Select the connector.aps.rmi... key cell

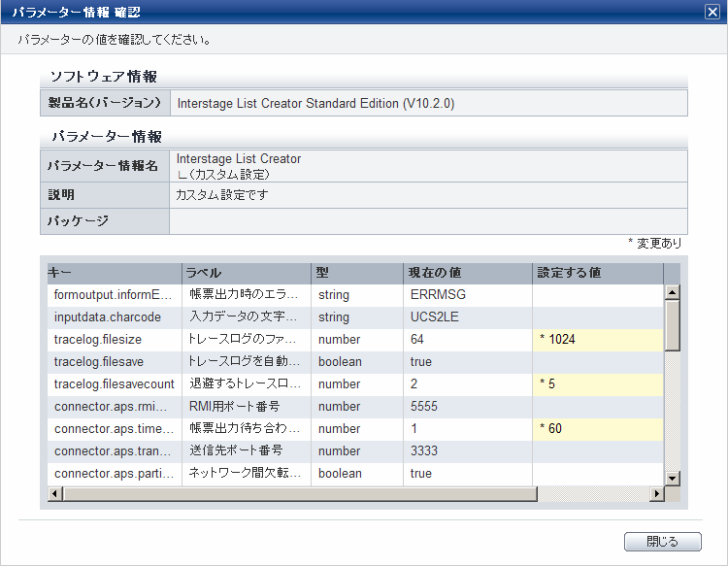click(x=115, y=406)
